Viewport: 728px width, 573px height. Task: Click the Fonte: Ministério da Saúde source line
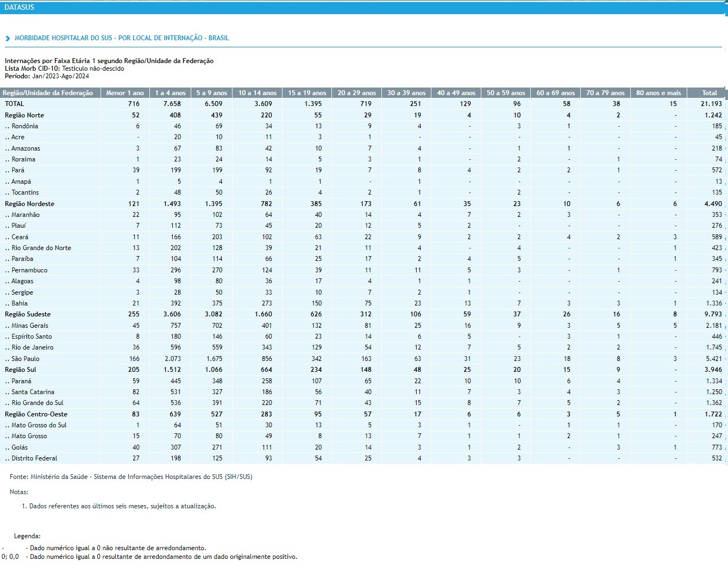[x=131, y=477]
